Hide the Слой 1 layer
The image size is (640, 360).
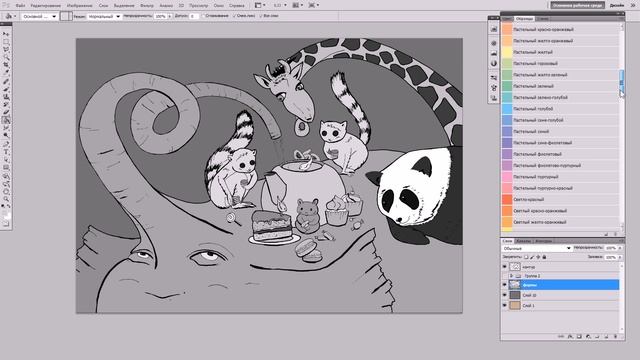[504, 305]
